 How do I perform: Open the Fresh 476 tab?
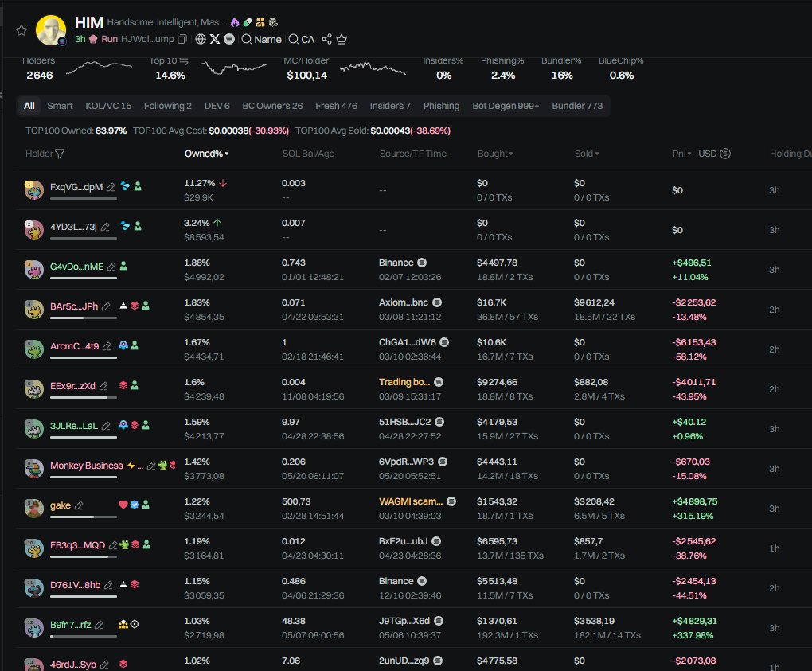point(336,106)
